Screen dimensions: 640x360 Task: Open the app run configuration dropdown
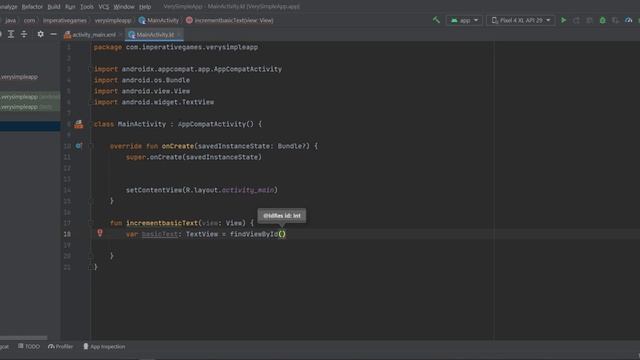[464, 20]
